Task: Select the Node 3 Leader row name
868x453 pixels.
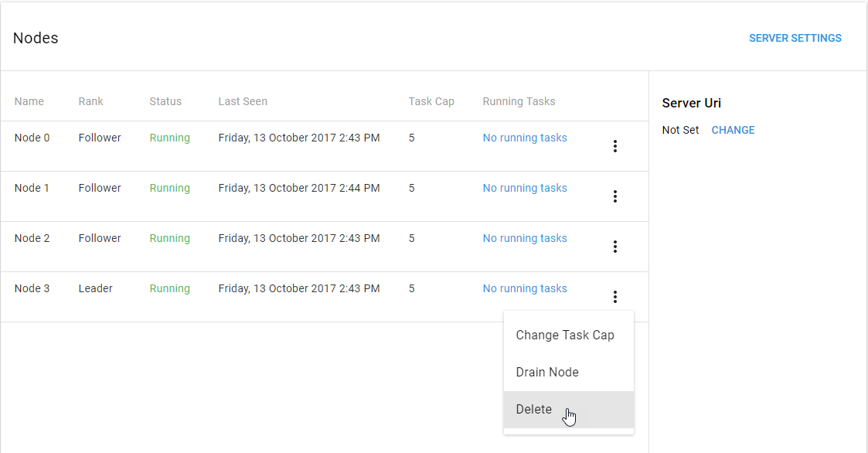Action: [32, 288]
